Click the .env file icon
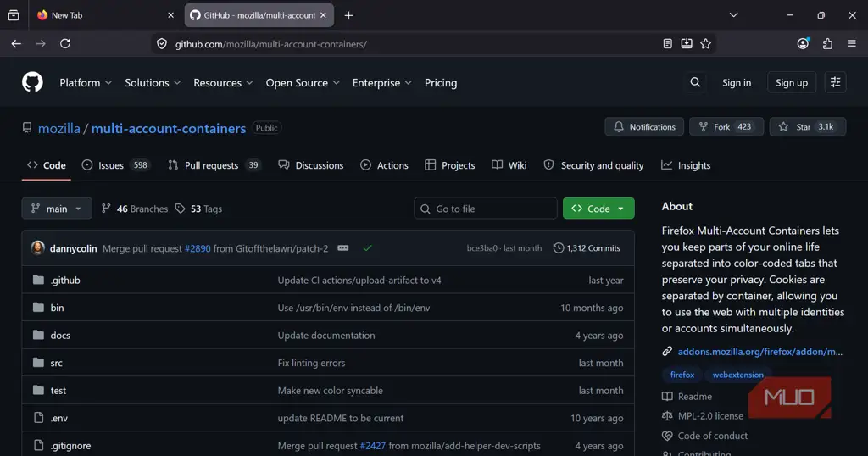 point(38,418)
